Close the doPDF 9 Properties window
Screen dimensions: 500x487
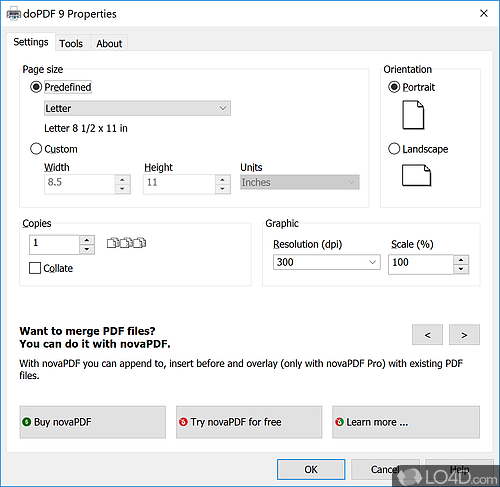pyautogui.click(x=484, y=13)
